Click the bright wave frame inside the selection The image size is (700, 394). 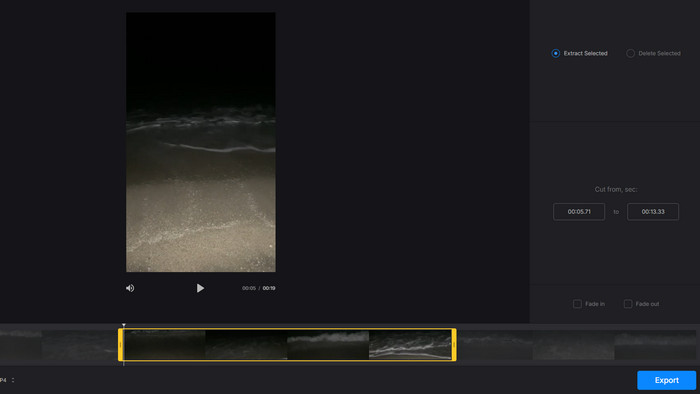tap(410, 345)
